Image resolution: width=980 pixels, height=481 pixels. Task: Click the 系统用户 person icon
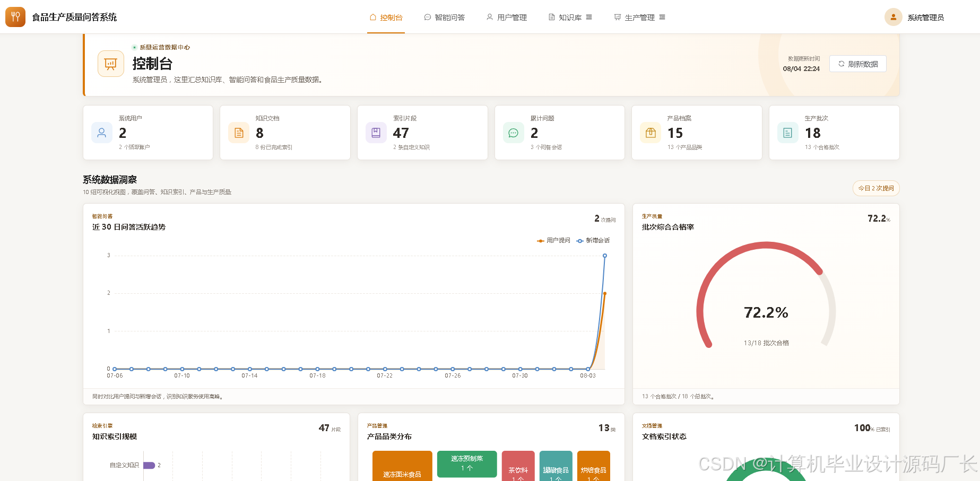tap(102, 133)
